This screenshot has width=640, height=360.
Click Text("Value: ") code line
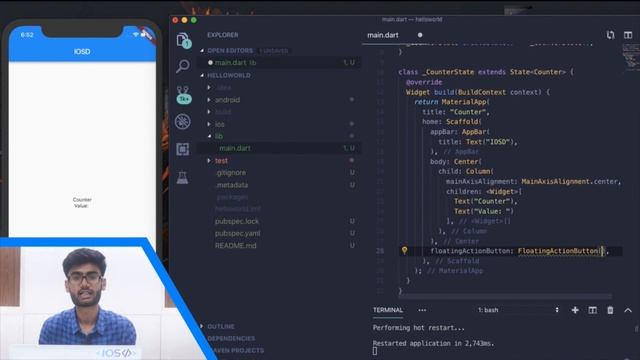(x=484, y=211)
